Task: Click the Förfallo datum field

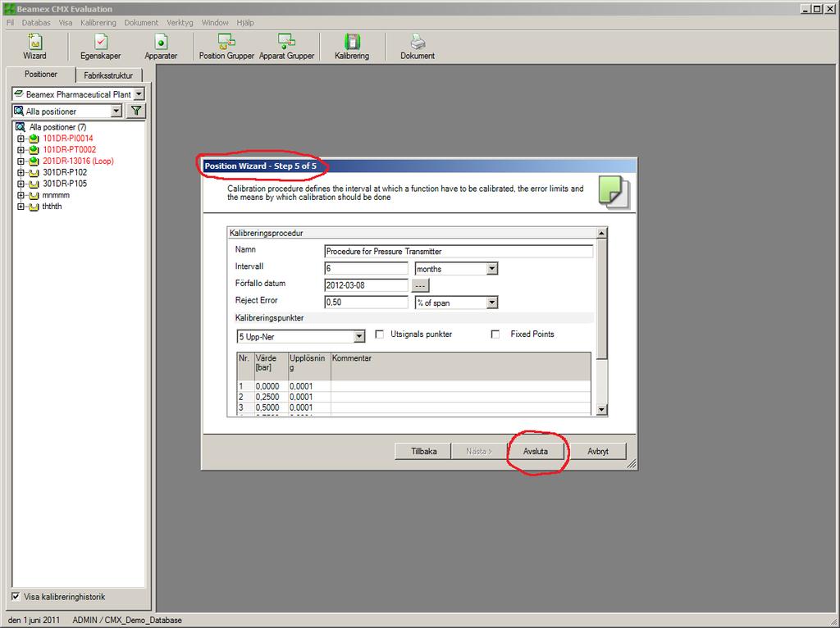Action: 366,285
